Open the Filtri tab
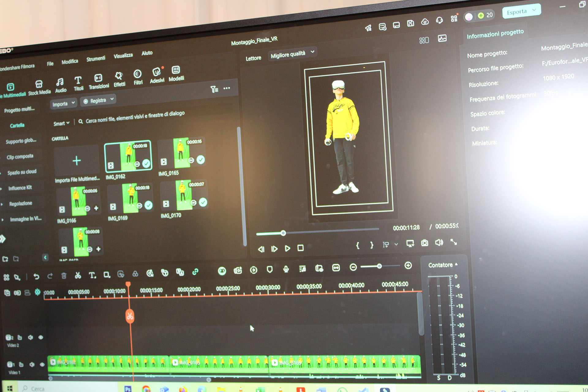The width and height of the screenshot is (588, 392). point(138,77)
